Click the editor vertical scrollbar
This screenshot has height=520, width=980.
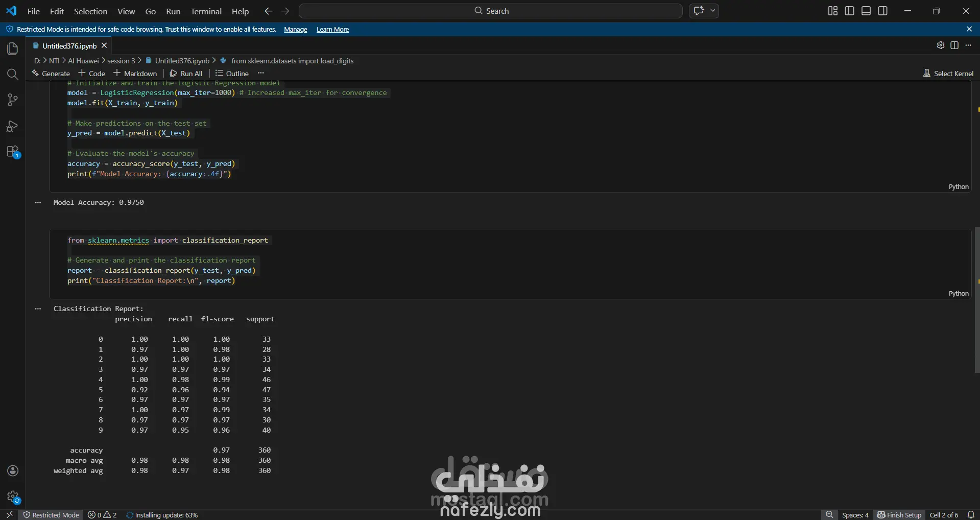[977, 299]
